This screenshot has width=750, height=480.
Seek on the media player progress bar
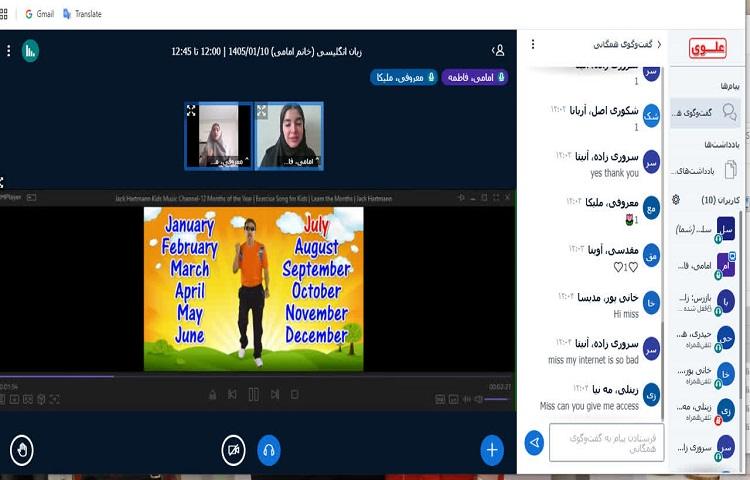256,376
